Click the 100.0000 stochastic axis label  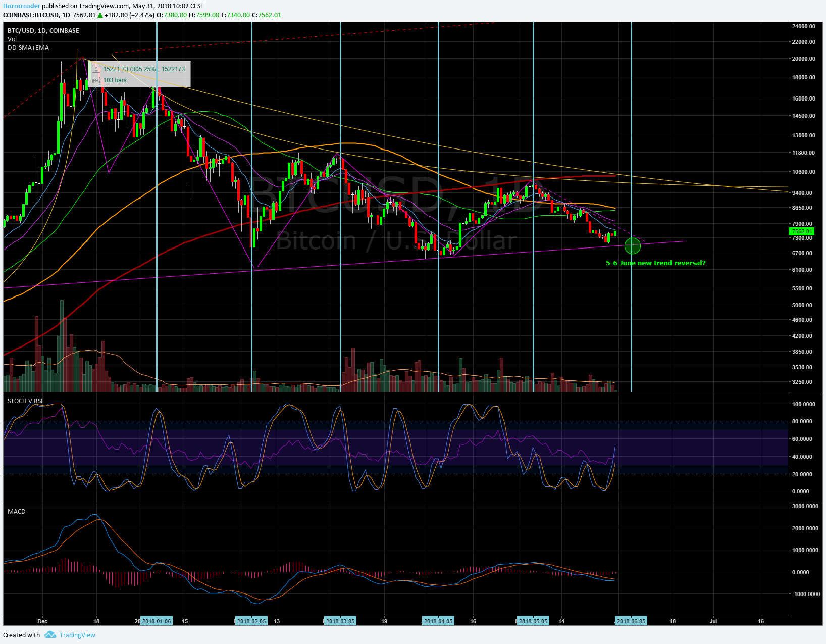coord(804,404)
